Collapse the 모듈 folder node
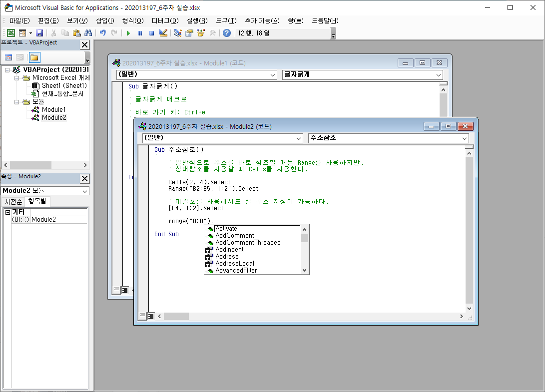Screen dimensions: 545x392 (x=16, y=102)
